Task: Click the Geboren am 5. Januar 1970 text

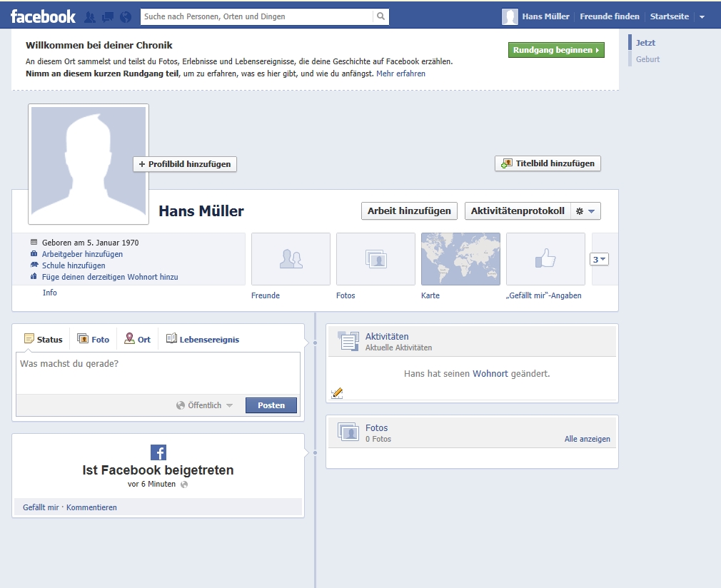Action: pyautogui.click(x=90, y=243)
